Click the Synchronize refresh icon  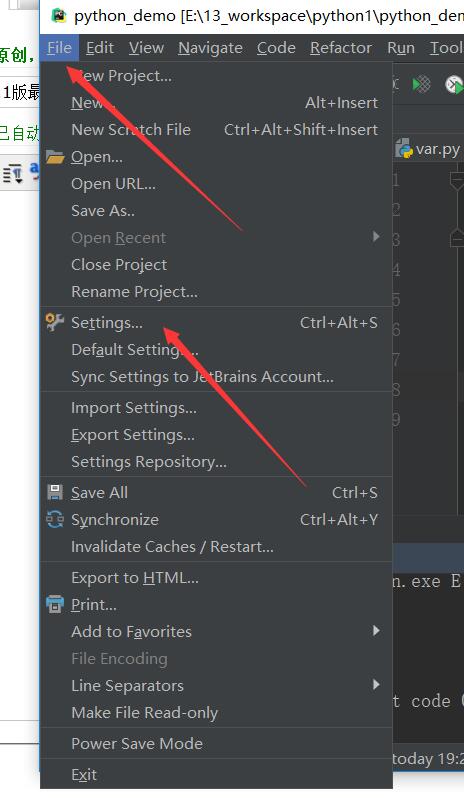[x=55, y=519]
